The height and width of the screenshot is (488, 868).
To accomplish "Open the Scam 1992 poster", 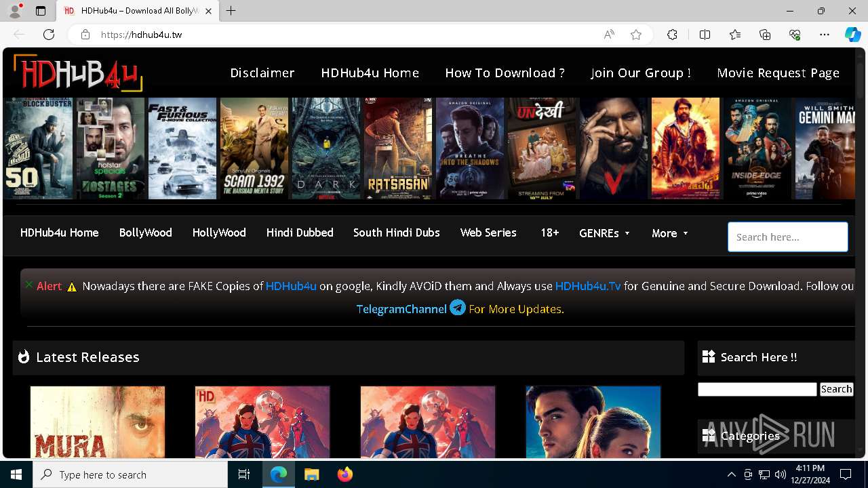I will [x=254, y=148].
